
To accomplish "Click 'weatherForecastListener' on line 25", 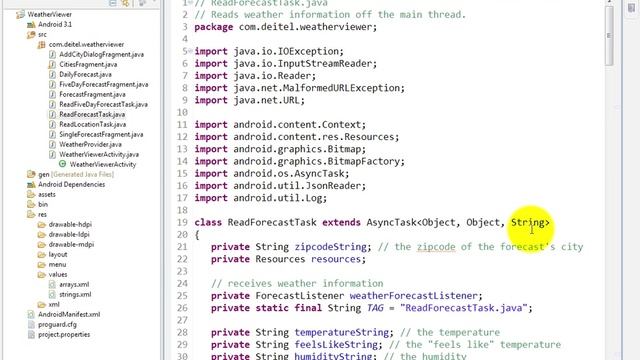I will pyautogui.click(x=413, y=296).
